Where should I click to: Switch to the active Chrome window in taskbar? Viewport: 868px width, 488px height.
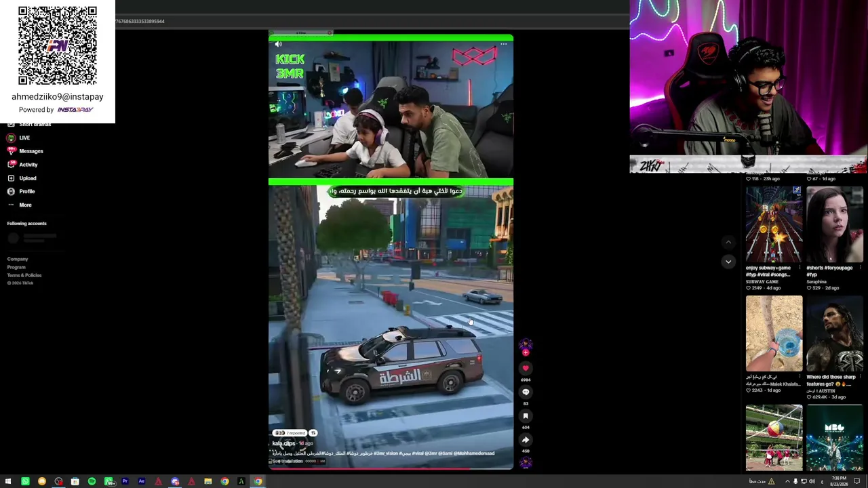[258, 481]
